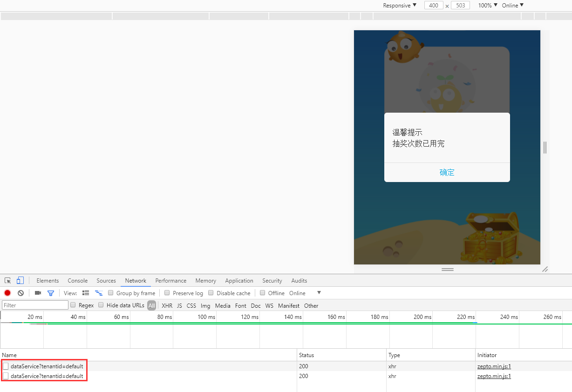Open the Application tab
This screenshot has width=572, height=392.
(239, 281)
